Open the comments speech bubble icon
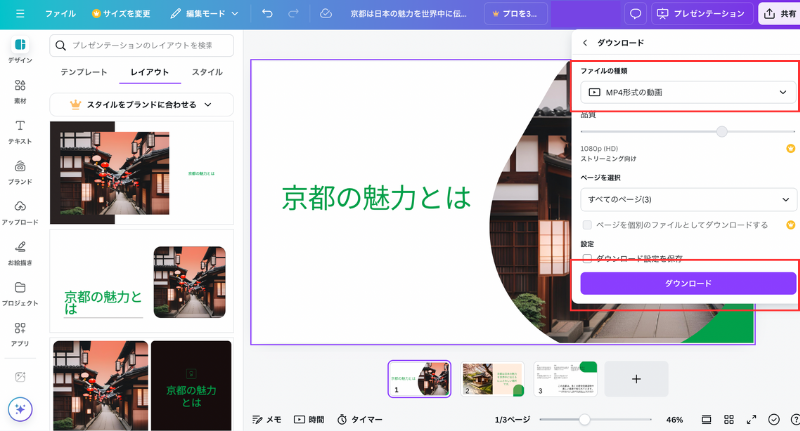 click(x=635, y=14)
